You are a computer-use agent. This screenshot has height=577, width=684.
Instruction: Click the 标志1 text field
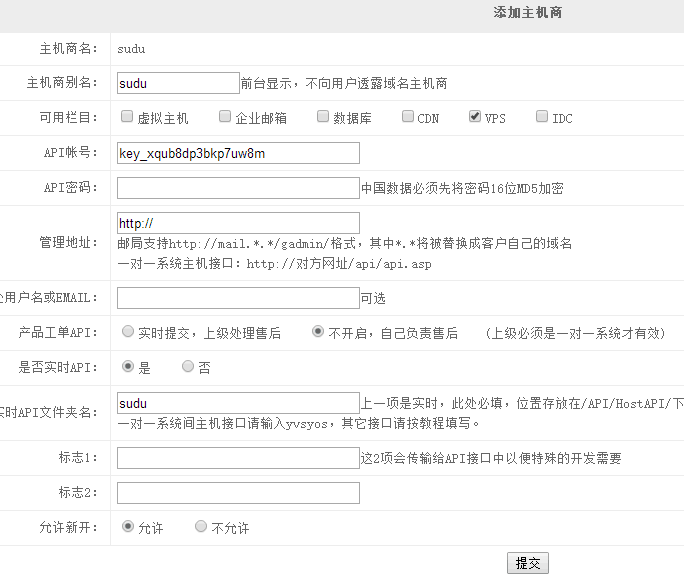click(x=238, y=458)
